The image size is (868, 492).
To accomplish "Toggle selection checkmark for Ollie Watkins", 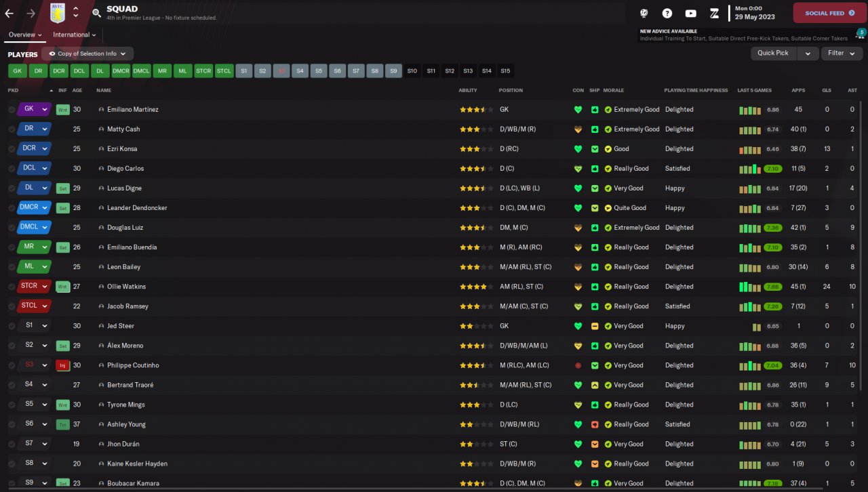I will (x=12, y=287).
